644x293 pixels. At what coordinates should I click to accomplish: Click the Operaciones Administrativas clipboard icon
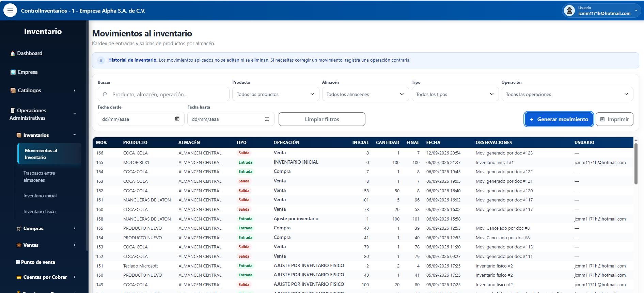tap(13, 110)
